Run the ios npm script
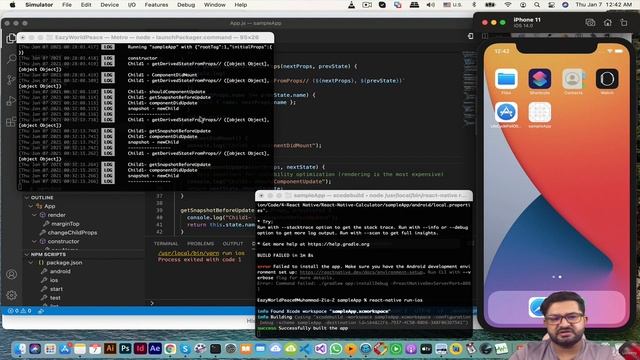The height and width of the screenshot is (360, 640). (x=54, y=280)
